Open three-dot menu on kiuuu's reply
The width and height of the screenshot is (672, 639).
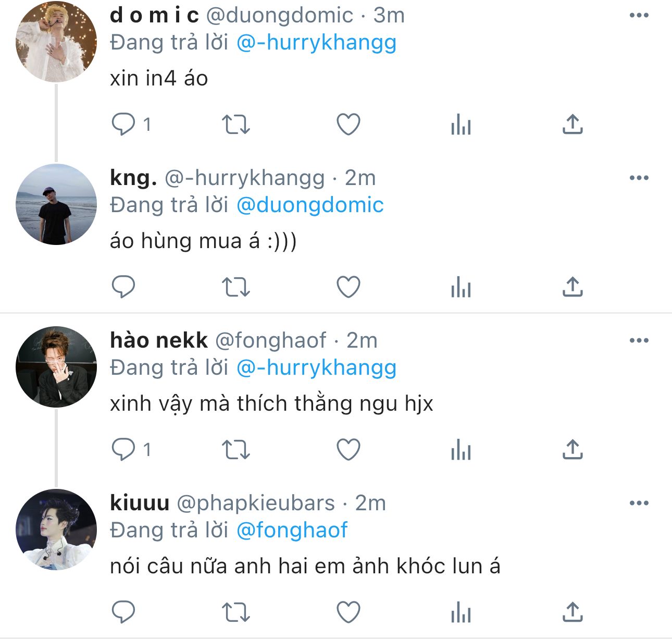tap(639, 503)
